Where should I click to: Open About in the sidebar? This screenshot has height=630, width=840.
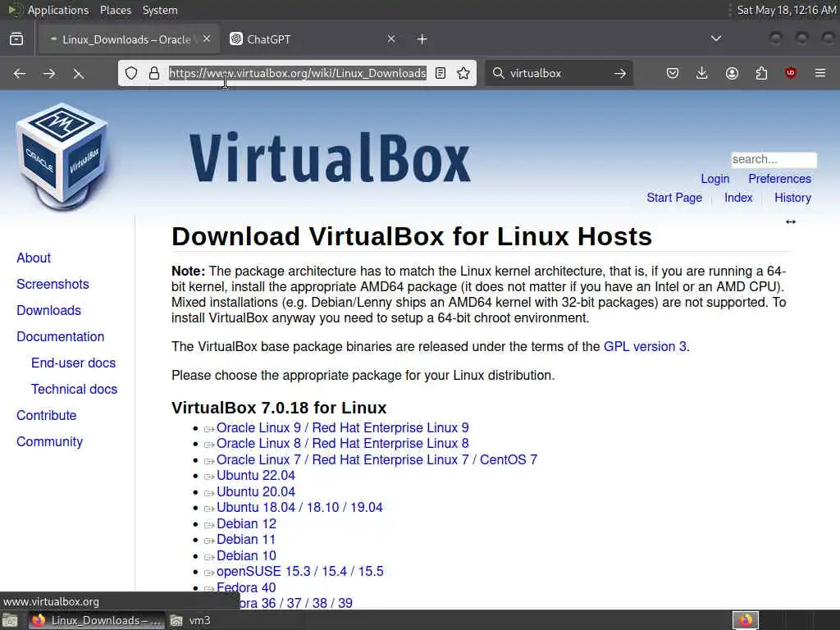pyautogui.click(x=33, y=258)
